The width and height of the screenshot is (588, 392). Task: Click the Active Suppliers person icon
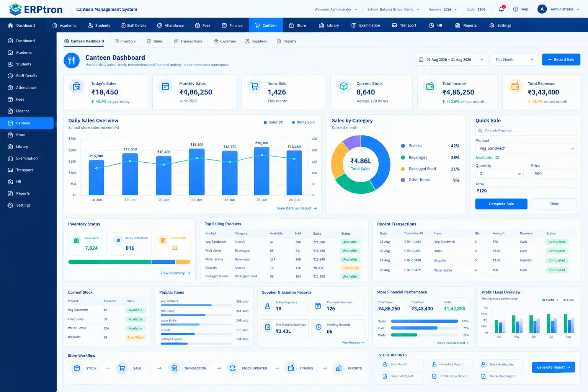[x=268, y=305]
